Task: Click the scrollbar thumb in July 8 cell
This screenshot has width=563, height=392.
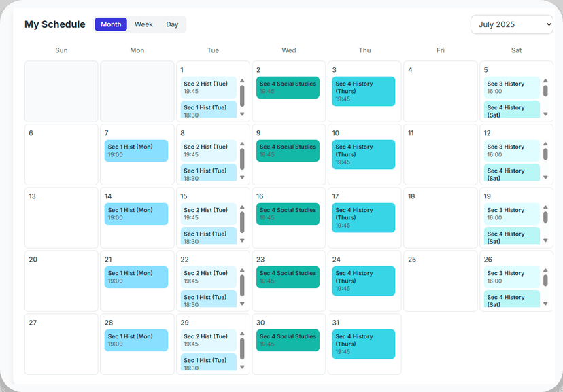Action: pyautogui.click(x=242, y=159)
